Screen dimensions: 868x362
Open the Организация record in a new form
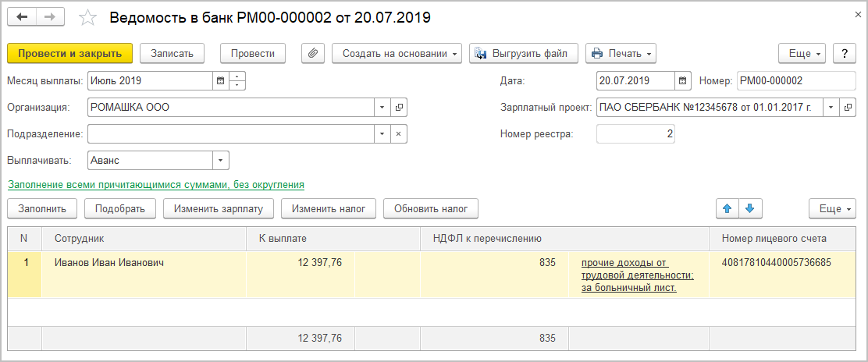coord(398,108)
